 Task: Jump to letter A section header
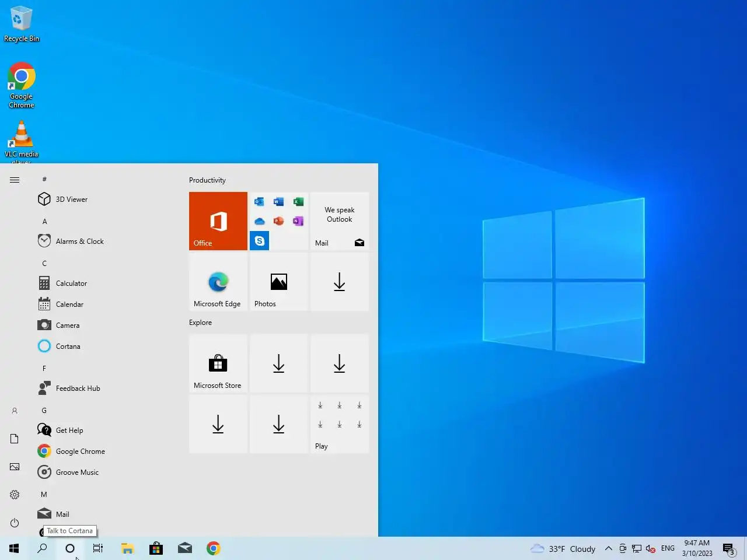[x=44, y=222]
